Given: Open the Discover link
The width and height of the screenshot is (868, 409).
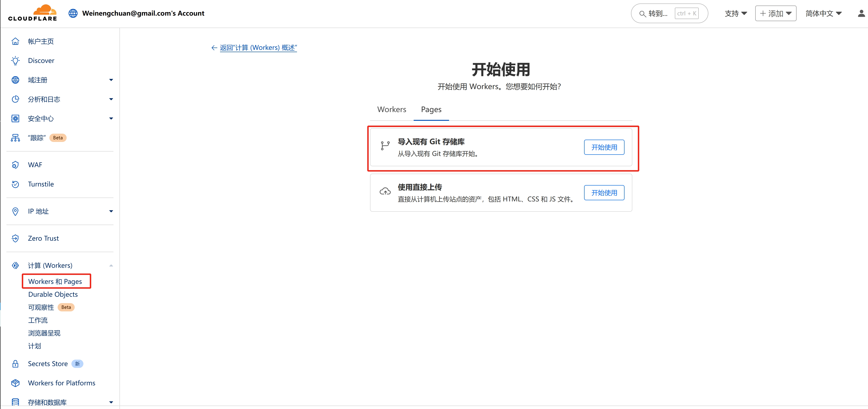Looking at the screenshot, I should 41,61.
